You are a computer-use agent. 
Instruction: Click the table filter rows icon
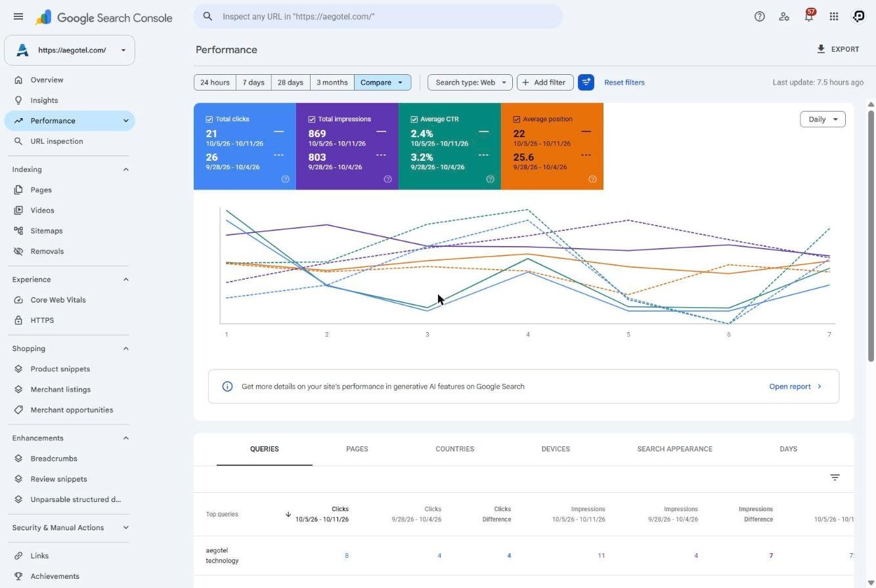coord(835,478)
